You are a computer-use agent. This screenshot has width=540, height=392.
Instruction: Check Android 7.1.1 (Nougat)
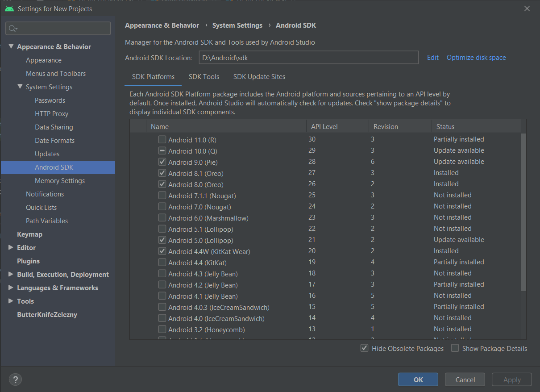click(162, 196)
